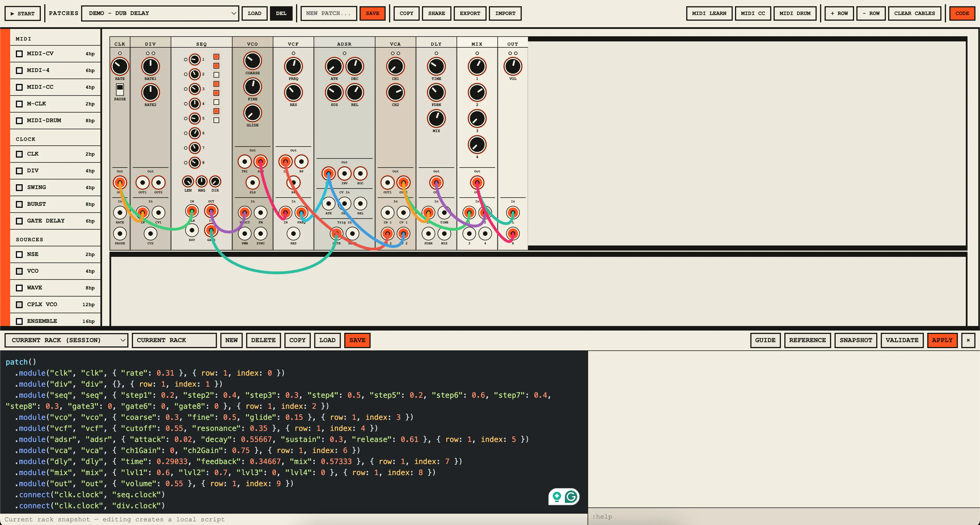Screen dimensions: 980x525
Task: Click the EXPORT button
Action: [470, 13]
